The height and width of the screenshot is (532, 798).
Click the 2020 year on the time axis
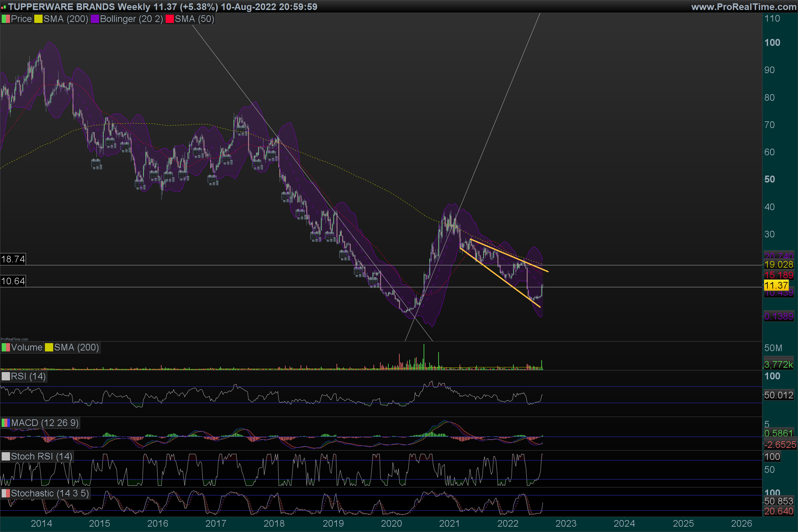[391, 523]
